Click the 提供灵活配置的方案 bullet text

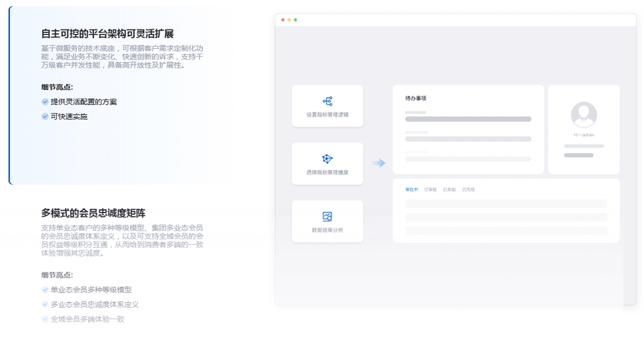point(84,102)
